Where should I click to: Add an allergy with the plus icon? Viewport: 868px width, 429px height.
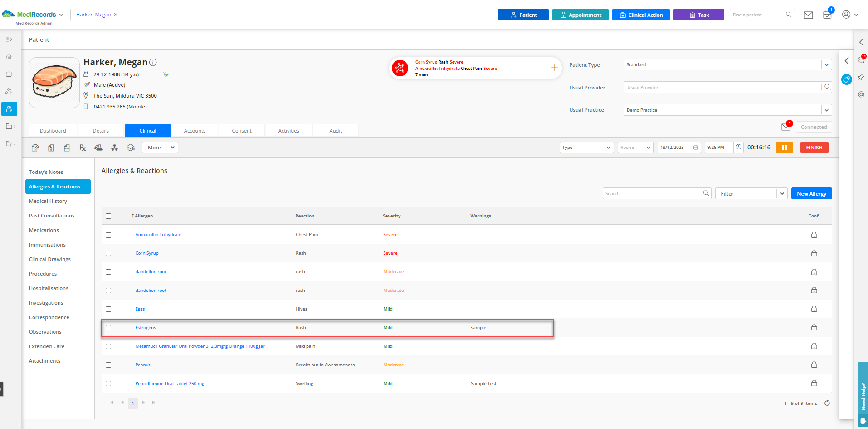coord(554,68)
